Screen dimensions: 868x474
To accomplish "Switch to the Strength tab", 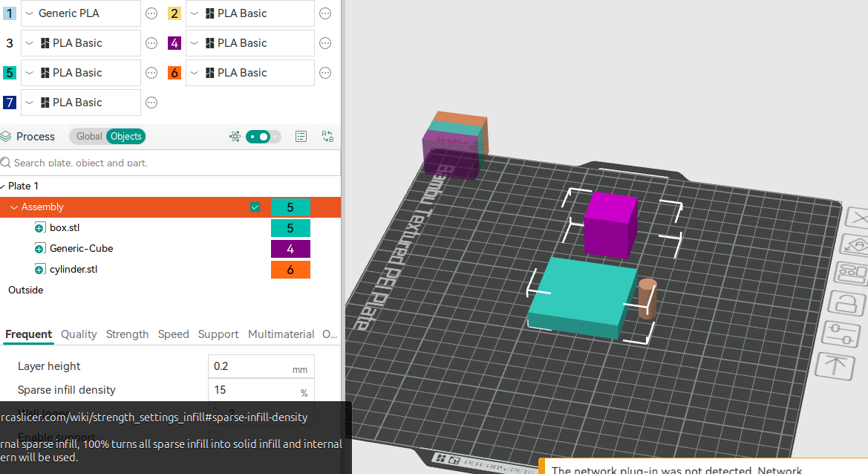I will click(127, 334).
